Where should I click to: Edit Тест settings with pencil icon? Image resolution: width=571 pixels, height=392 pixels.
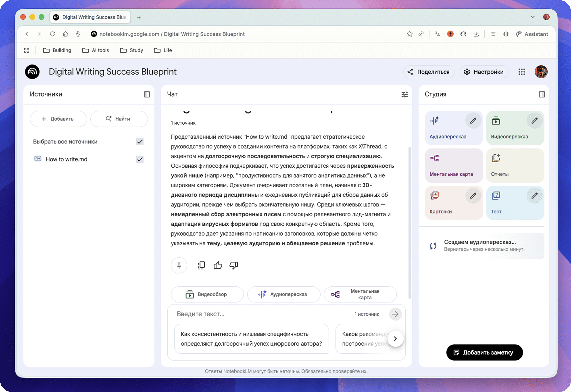(534, 196)
